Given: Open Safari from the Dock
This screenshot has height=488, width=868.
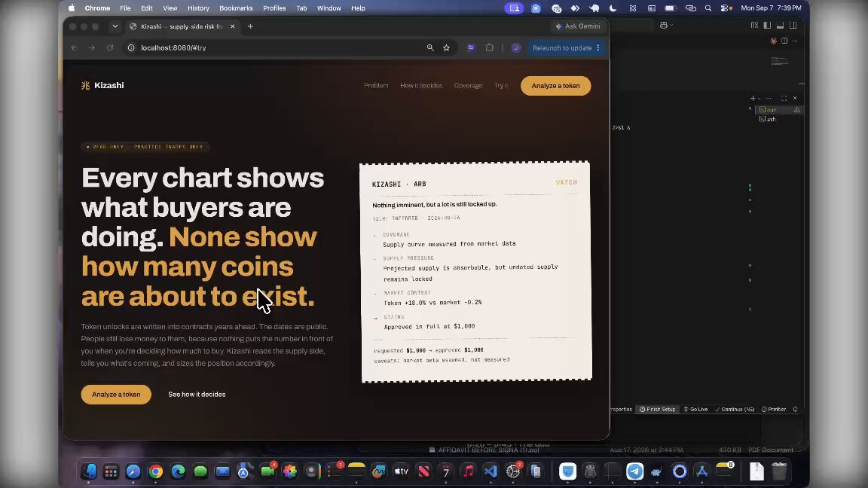Looking at the screenshot, I should [133, 471].
